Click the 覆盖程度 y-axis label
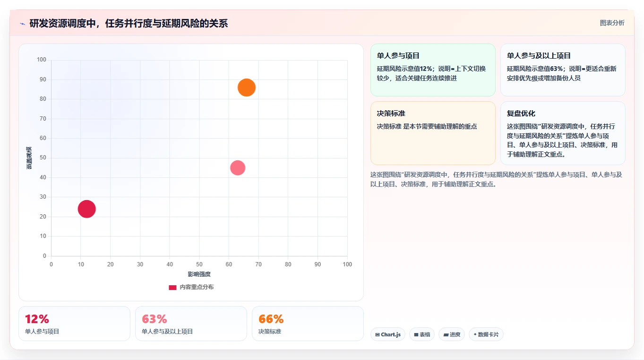The height and width of the screenshot is (360, 644). (29, 158)
